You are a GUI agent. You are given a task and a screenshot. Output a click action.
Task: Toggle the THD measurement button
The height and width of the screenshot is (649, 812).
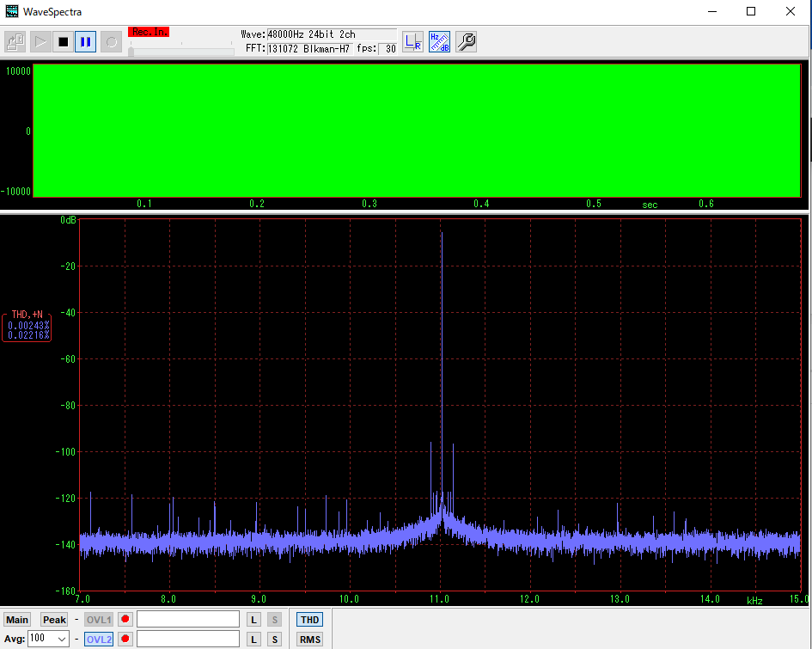309,620
